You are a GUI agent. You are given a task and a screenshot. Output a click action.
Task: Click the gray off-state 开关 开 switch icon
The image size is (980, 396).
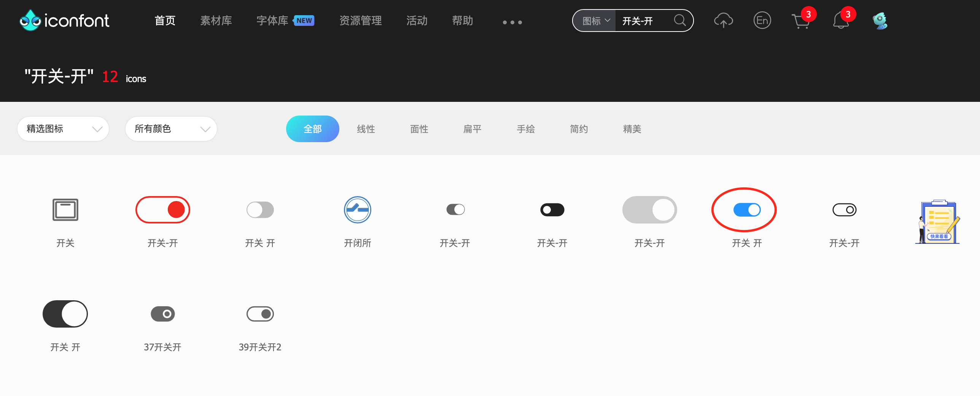tap(260, 209)
